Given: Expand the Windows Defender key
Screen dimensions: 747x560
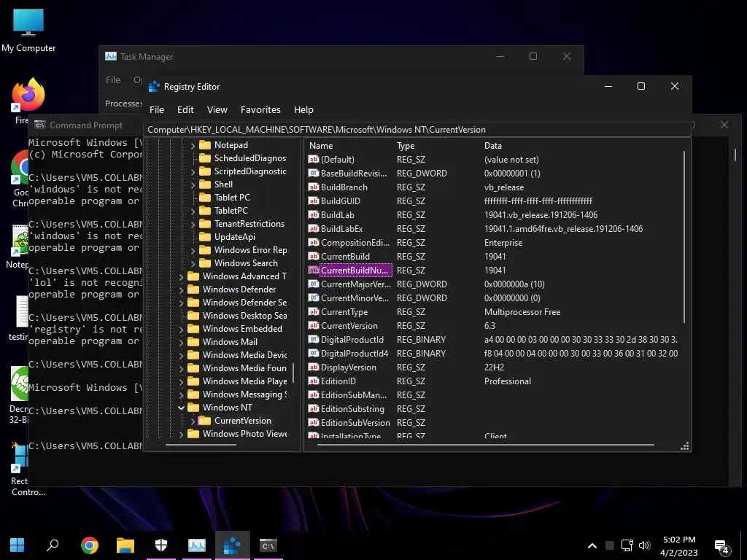Looking at the screenshot, I should 181,289.
